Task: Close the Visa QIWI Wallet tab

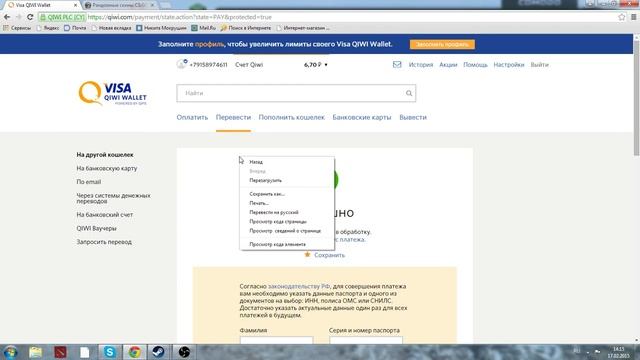Action: coord(76,5)
